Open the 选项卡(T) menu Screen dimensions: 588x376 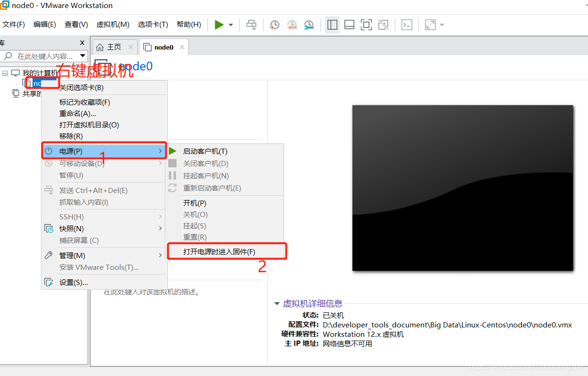153,25
